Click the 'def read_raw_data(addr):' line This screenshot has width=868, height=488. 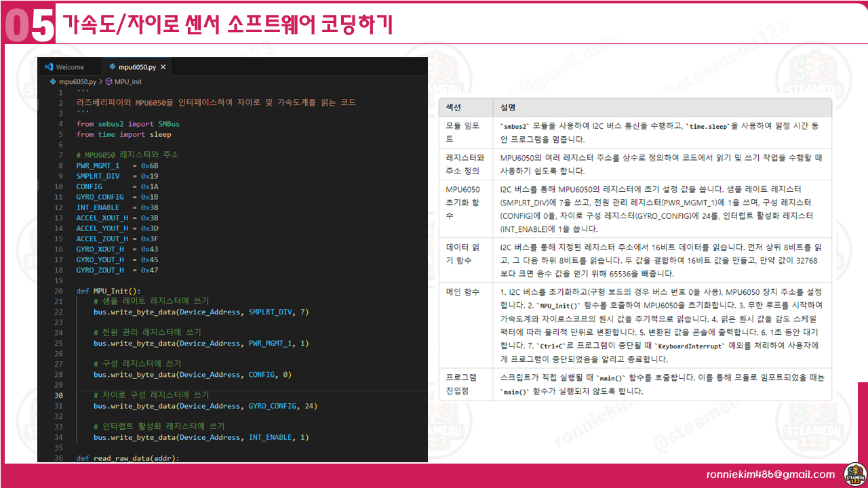point(128,458)
